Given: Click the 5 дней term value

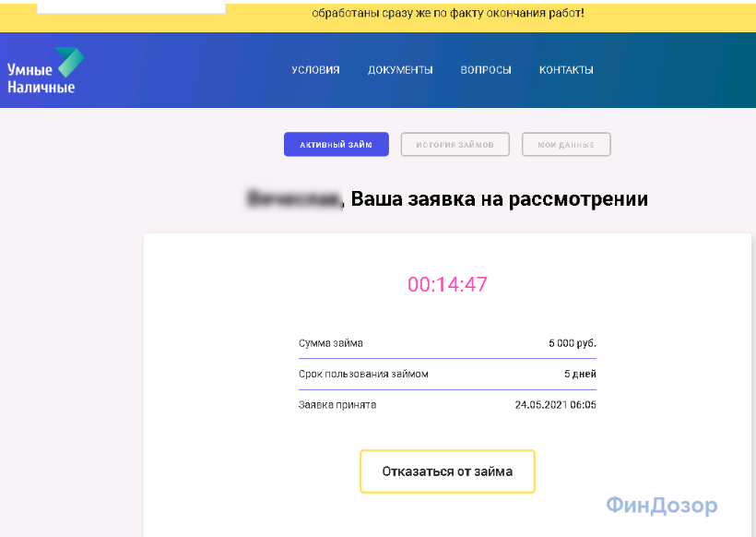Looking at the screenshot, I should click(580, 374).
